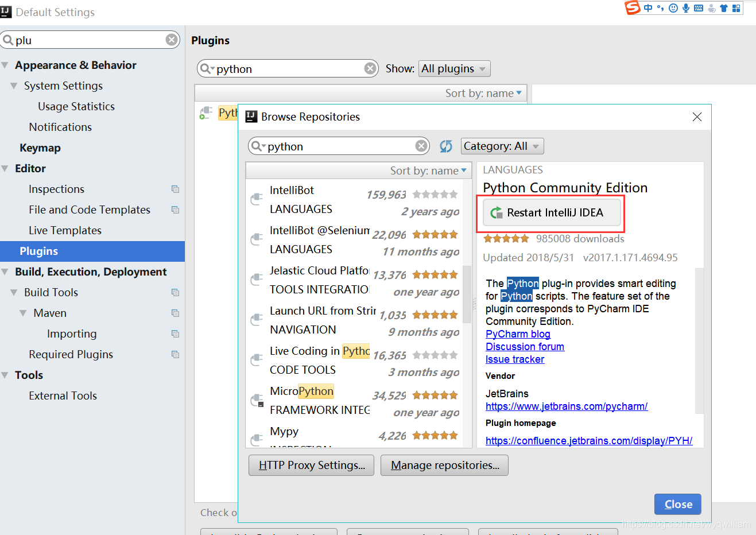Screen dimensions: 756x535
Task: Click the Sogou toolbox grid icon
Action: tap(736, 8)
